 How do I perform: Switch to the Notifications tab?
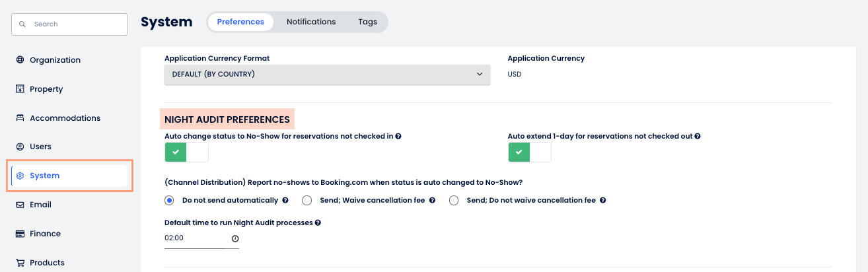point(311,22)
